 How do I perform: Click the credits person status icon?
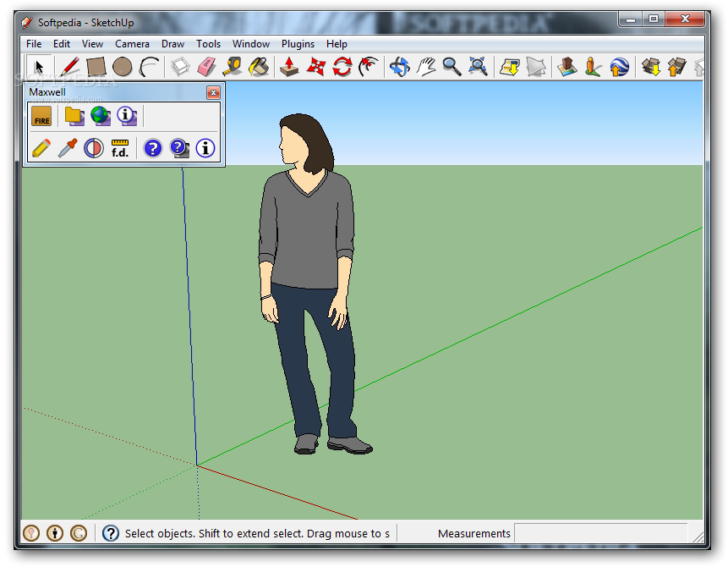[55, 533]
